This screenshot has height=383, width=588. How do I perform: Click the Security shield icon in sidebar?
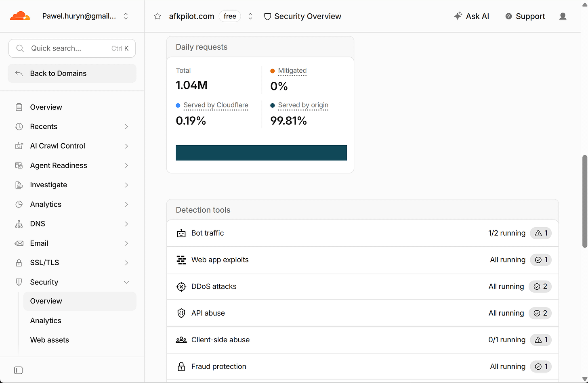(x=19, y=282)
